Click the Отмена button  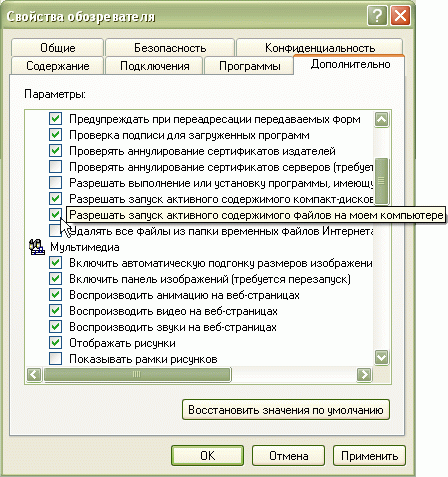click(x=288, y=455)
